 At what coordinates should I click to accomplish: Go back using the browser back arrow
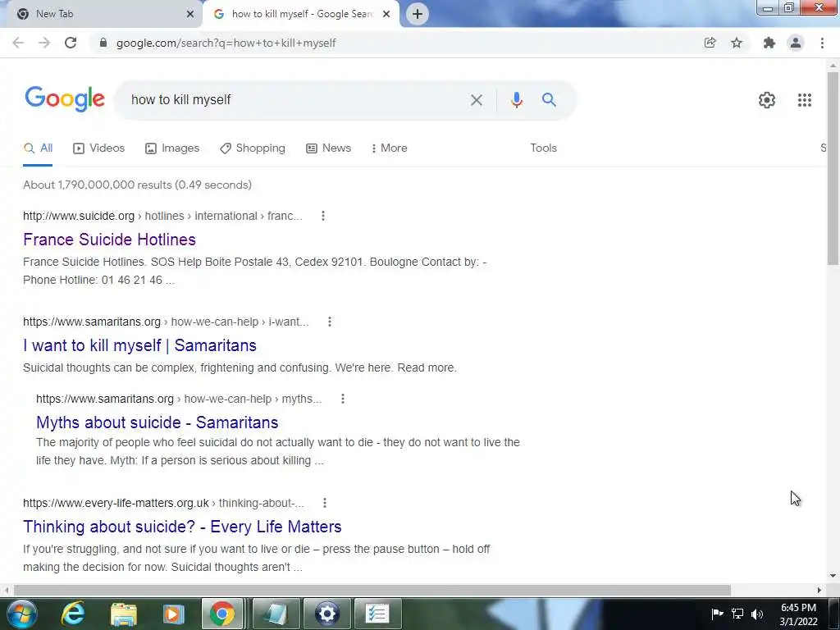click(x=18, y=43)
